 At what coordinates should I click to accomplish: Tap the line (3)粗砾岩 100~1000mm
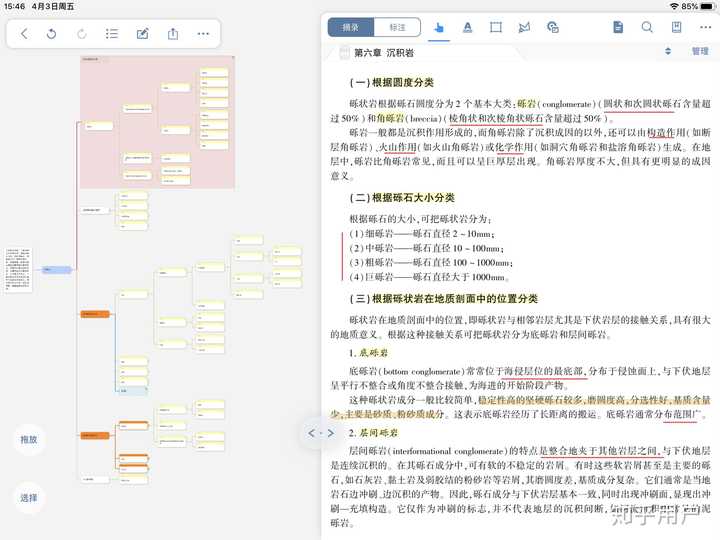tap(431, 263)
